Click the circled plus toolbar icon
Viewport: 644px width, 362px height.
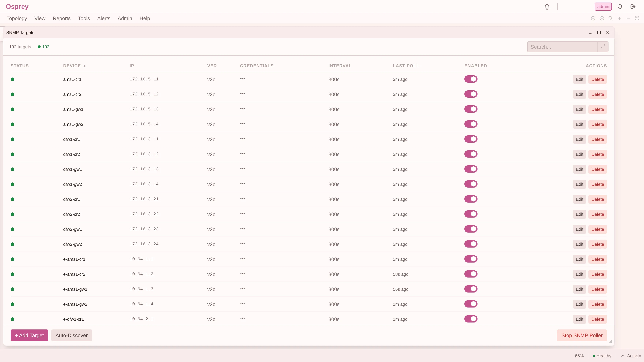tap(602, 18)
